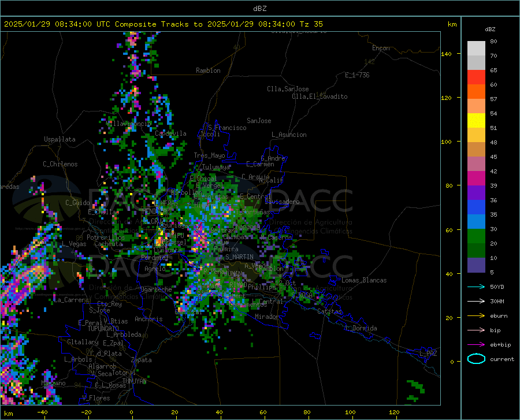This screenshot has height=420, width=520.
Task: Click the Zapata map label
Action: click(142, 360)
